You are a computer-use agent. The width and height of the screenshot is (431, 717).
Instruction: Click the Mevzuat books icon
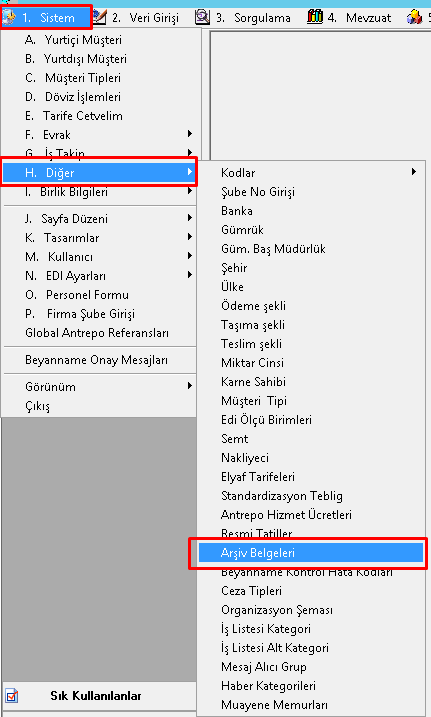coord(315,17)
